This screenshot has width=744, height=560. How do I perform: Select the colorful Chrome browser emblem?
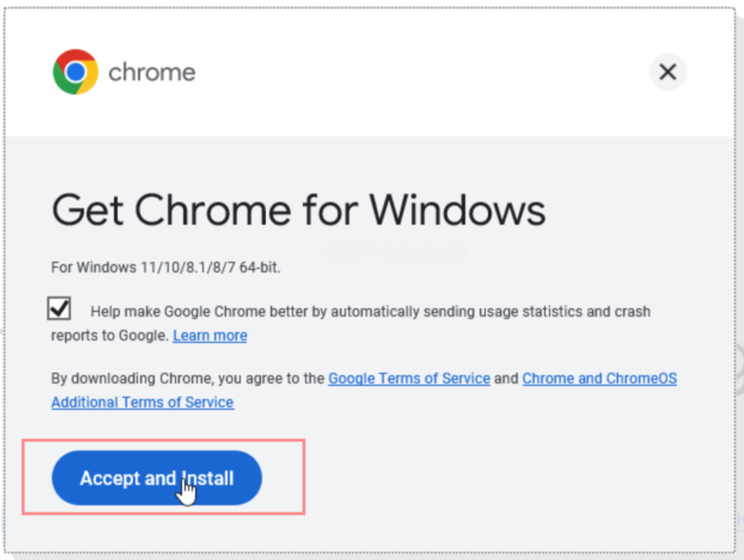74,70
